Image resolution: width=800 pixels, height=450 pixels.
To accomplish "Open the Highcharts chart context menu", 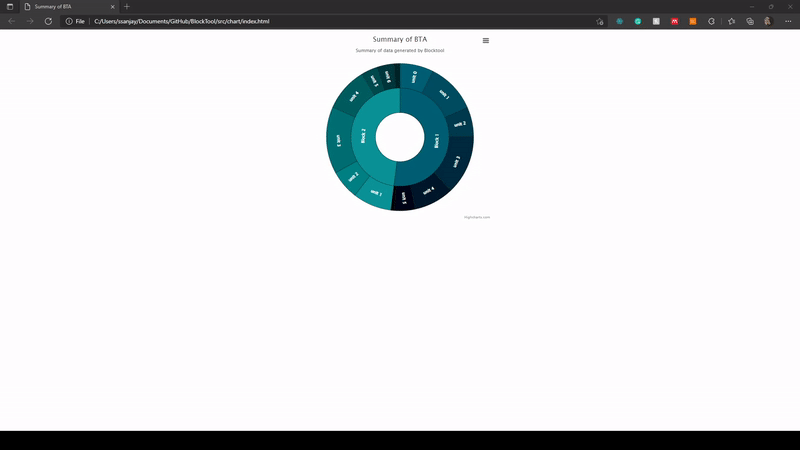I will (x=486, y=40).
